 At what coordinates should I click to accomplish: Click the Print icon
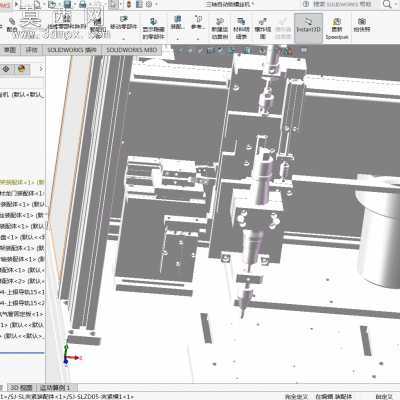[x=83, y=4]
